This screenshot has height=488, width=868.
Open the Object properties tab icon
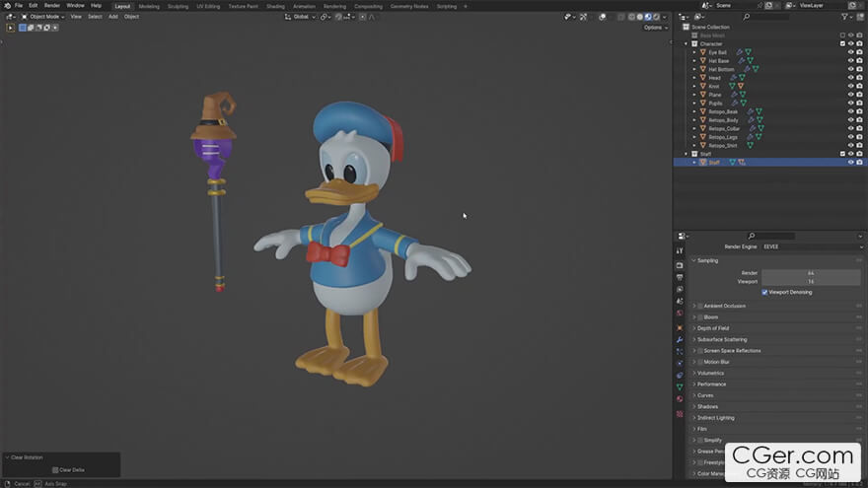(x=680, y=328)
